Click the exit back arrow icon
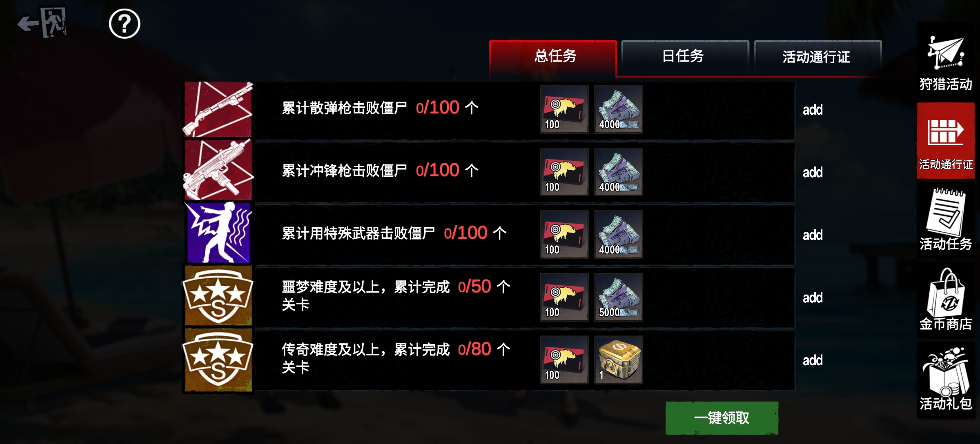 pyautogui.click(x=42, y=23)
